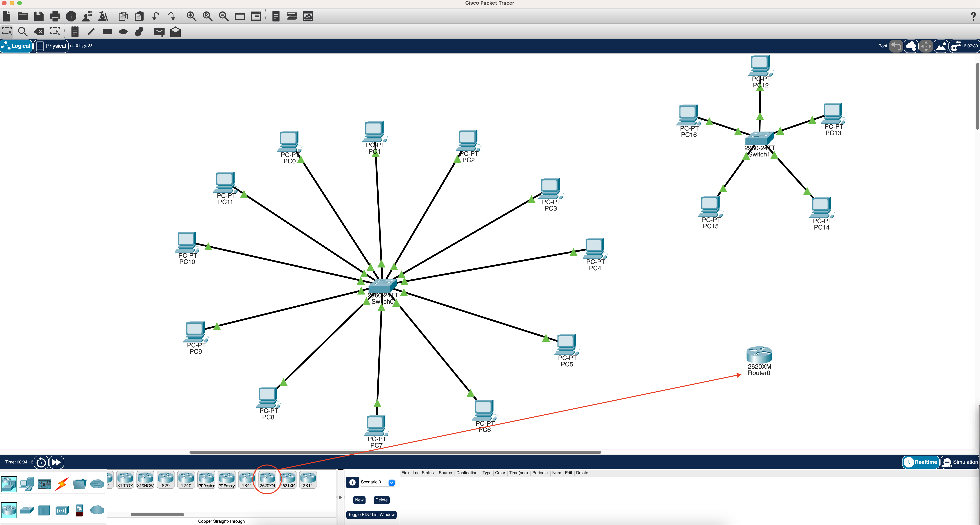The height and width of the screenshot is (525, 980).
Task: Expand the PDU list panel arrow
Action: click(340, 497)
